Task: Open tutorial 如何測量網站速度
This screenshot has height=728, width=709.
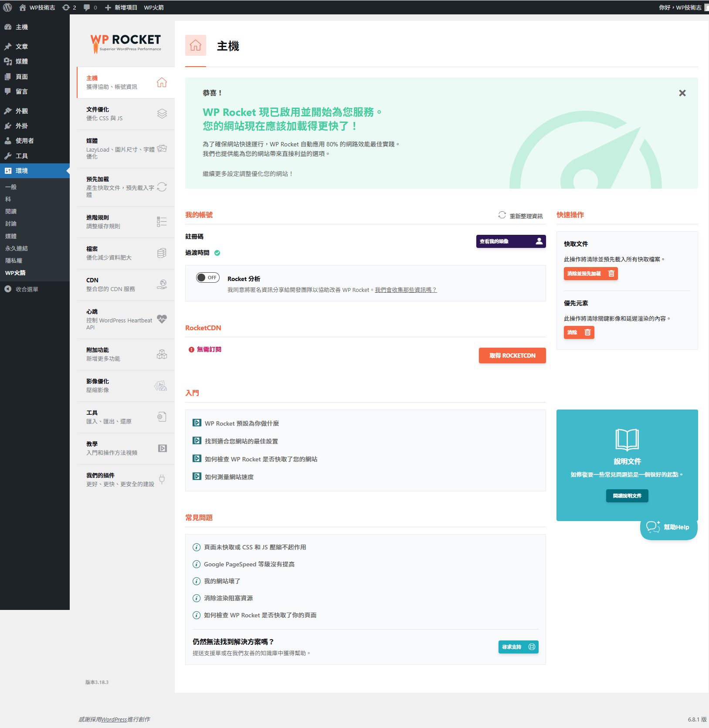Action: (x=229, y=477)
